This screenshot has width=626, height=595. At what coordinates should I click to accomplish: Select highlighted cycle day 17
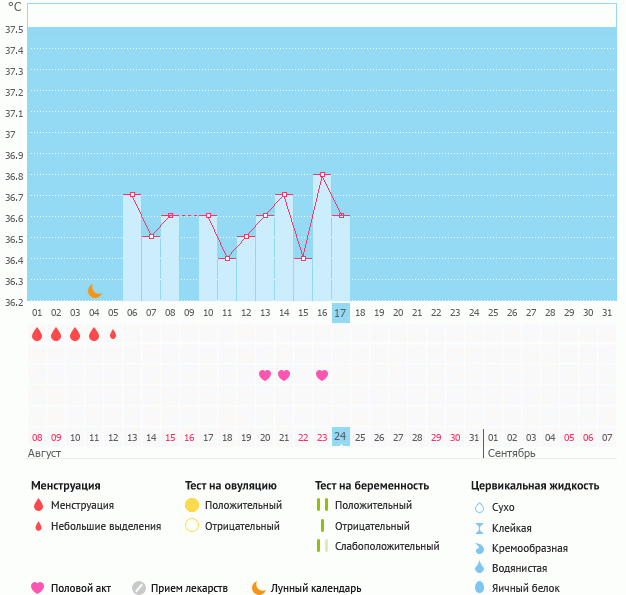[x=340, y=313]
